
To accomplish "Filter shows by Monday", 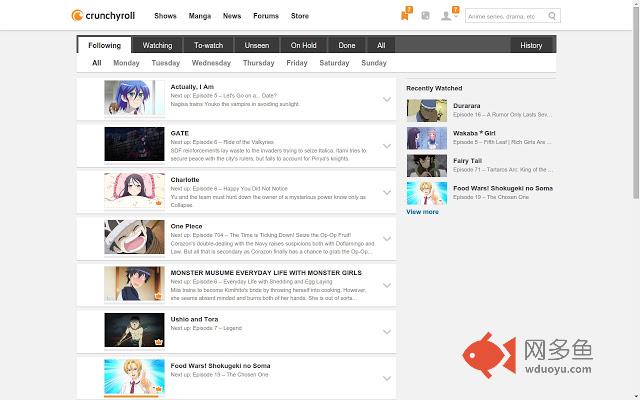I will click(126, 63).
